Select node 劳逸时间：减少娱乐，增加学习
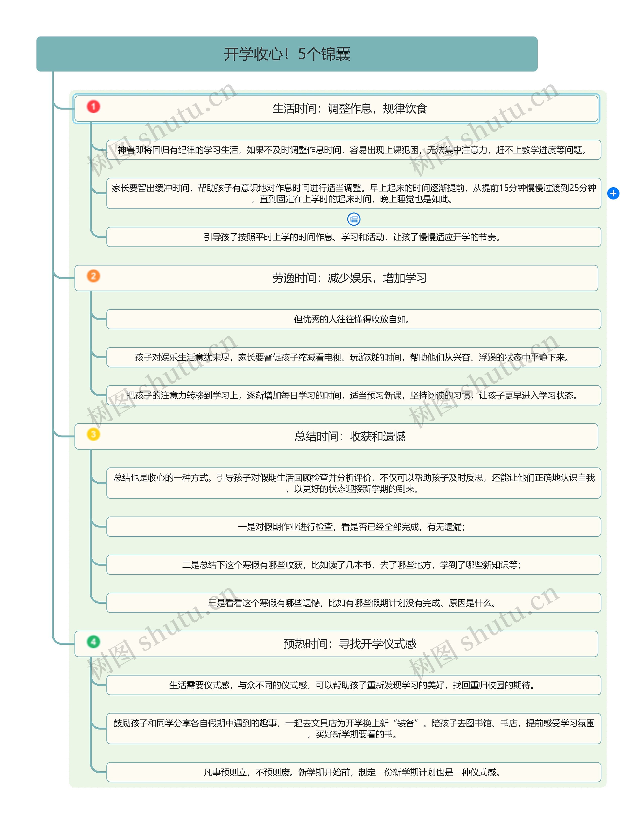This screenshot has width=644, height=825. click(x=336, y=278)
